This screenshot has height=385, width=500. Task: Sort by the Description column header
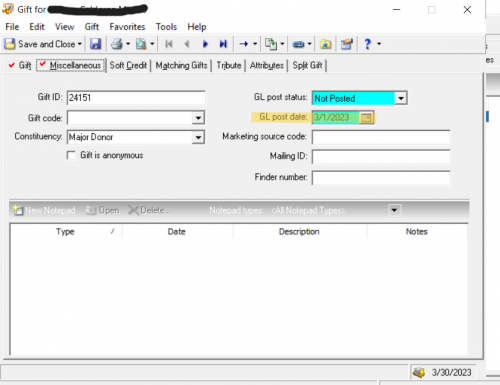coord(299,232)
